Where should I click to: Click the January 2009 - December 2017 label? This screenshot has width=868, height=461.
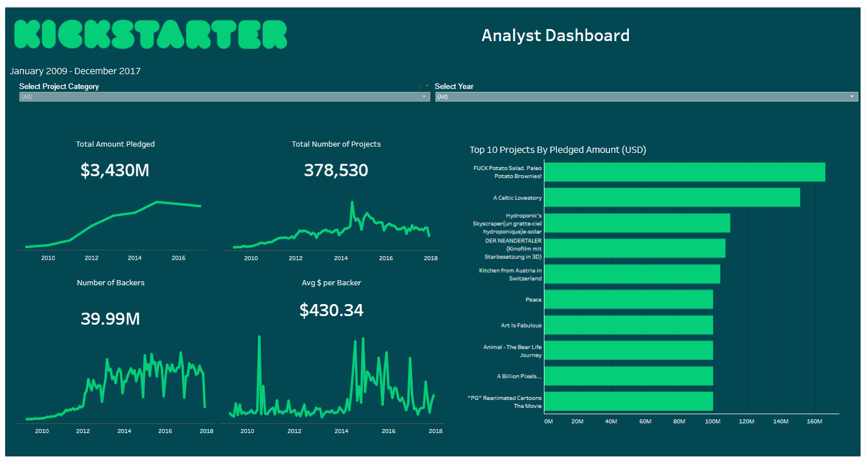(75, 71)
